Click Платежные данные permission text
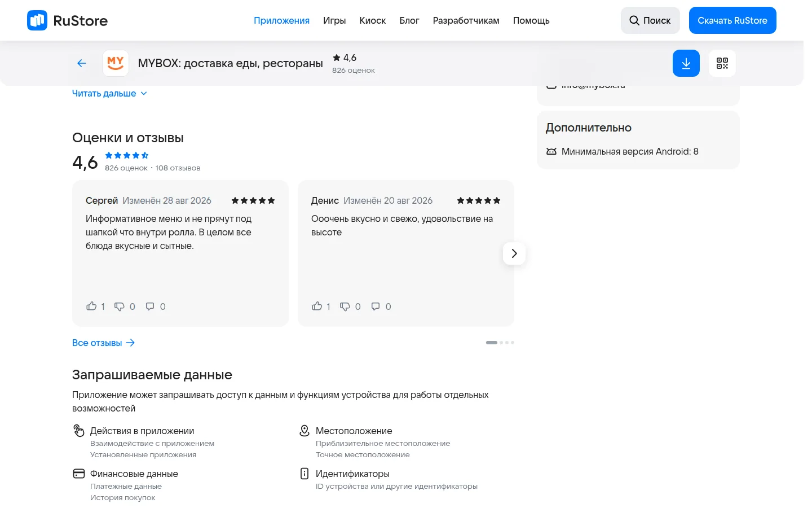This screenshot has height=508, width=812. (126, 486)
